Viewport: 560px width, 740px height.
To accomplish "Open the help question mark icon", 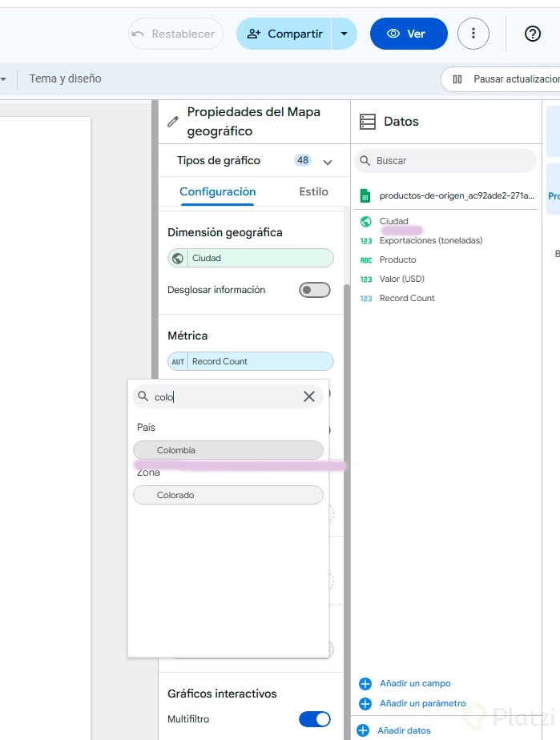I will 533,34.
